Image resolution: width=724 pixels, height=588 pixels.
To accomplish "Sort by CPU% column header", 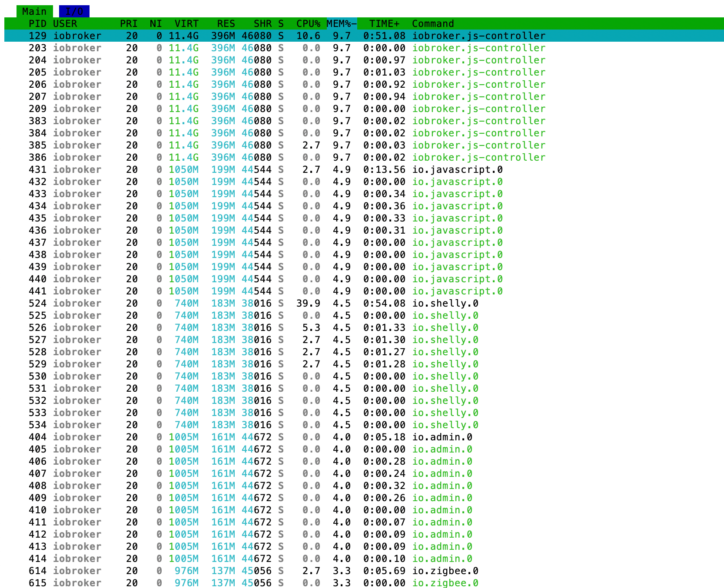I will tap(309, 23).
